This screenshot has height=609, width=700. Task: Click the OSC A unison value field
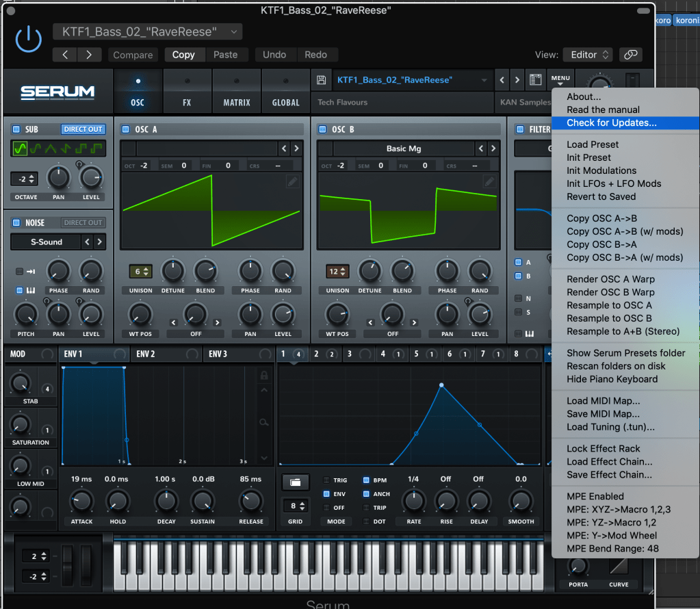pos(138,272)
